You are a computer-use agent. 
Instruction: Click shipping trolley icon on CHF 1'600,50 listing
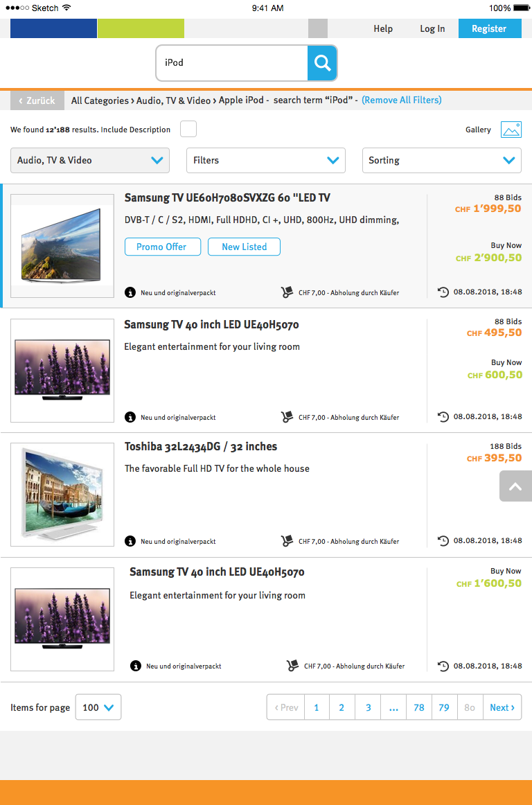(x=292, y=666)
